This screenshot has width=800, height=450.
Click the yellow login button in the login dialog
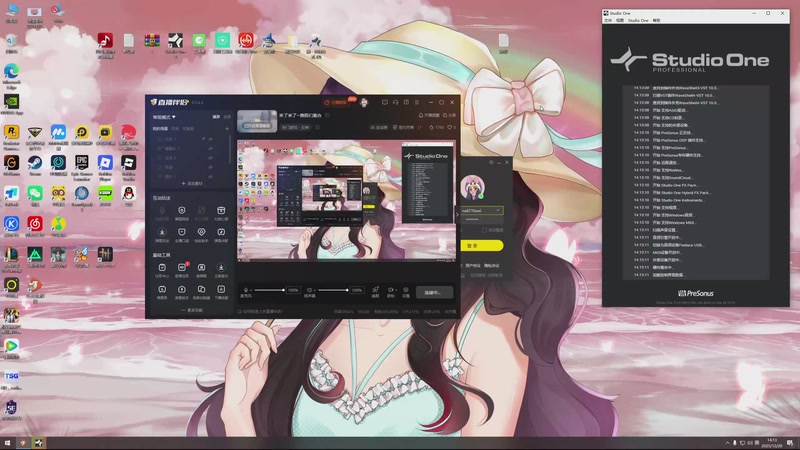tap(482, 245)
